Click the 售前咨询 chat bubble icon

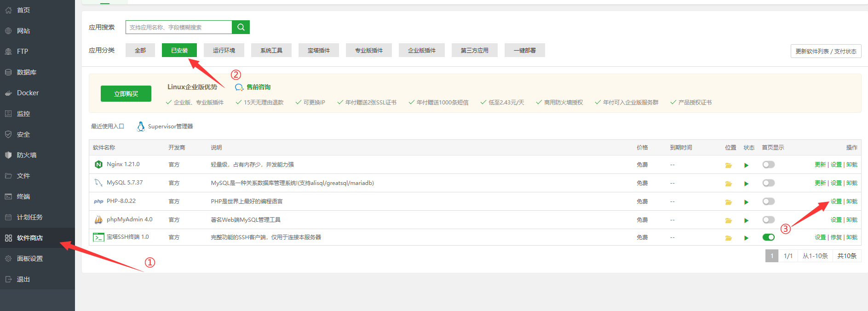pos(239,87)
